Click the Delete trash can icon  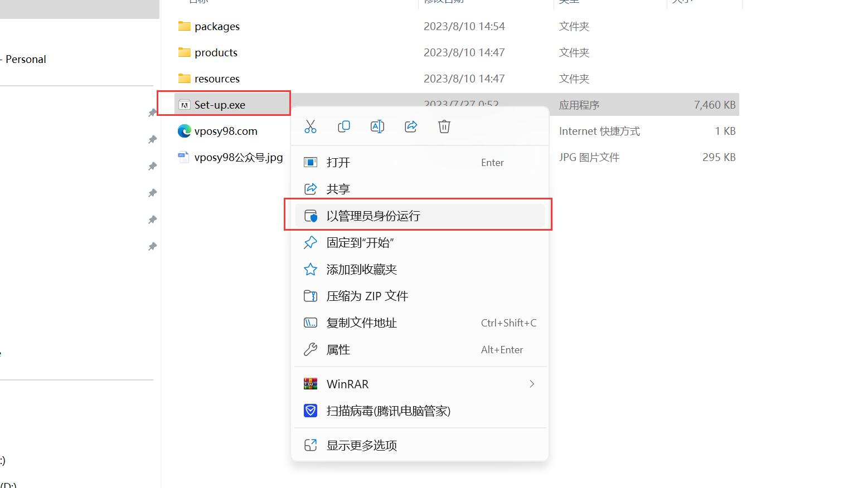click(x=444, y=126)
